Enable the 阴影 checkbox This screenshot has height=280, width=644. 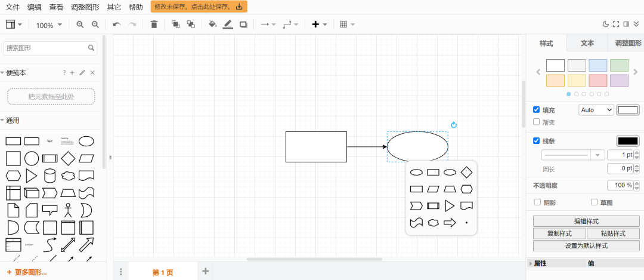[537, 202]
